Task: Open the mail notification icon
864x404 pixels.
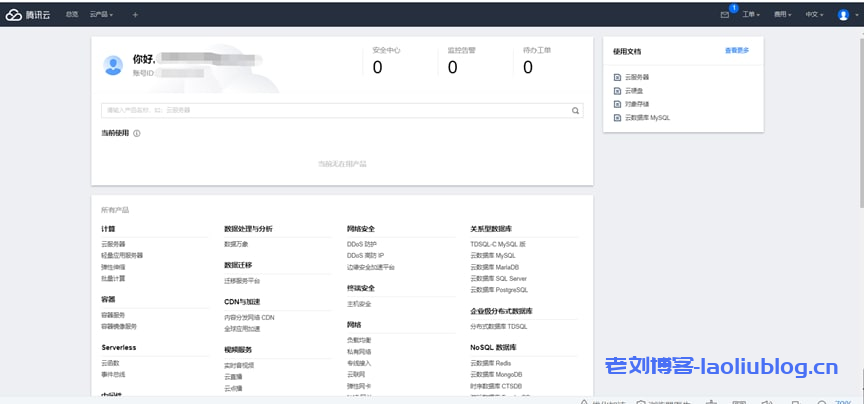Action: click(x=725, y=15)
